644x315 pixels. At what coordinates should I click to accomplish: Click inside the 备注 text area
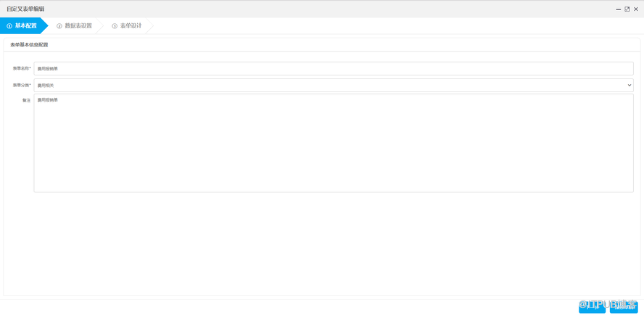[333, 143]
